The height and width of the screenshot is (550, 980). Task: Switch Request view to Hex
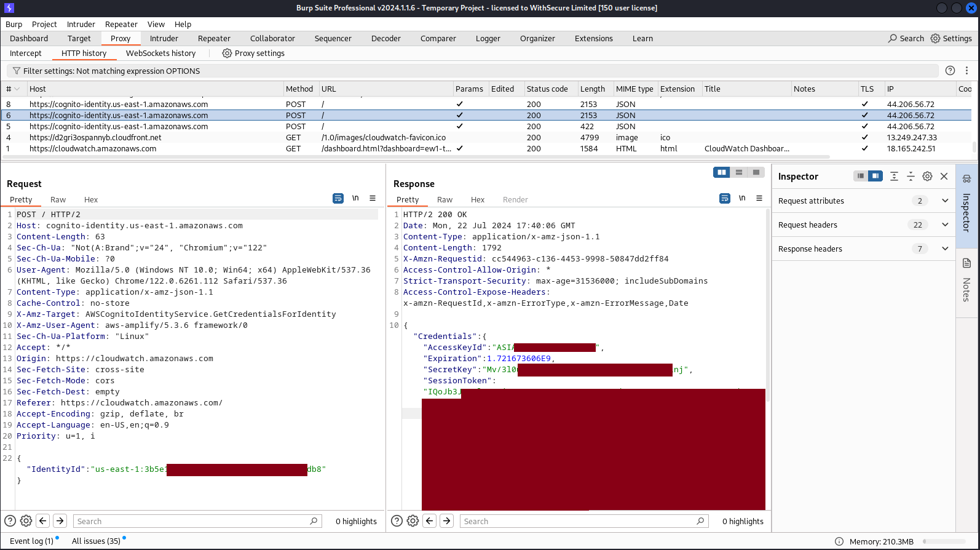(91, 200)
